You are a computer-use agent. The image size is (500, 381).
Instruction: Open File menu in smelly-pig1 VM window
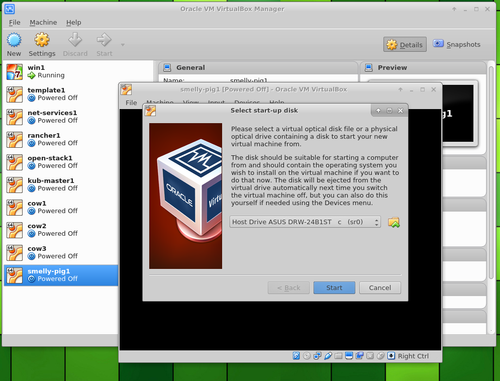(x=131, y=103)
